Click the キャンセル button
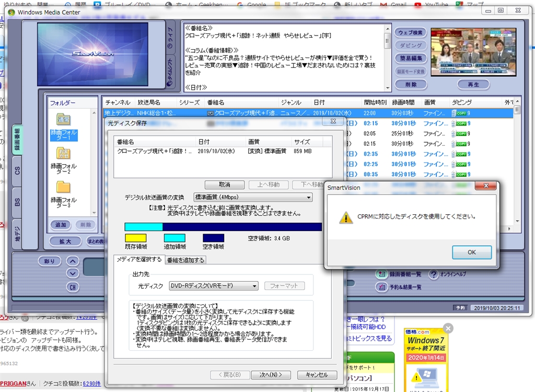Viewport: 535px width, 392px height. click(317, 375)
